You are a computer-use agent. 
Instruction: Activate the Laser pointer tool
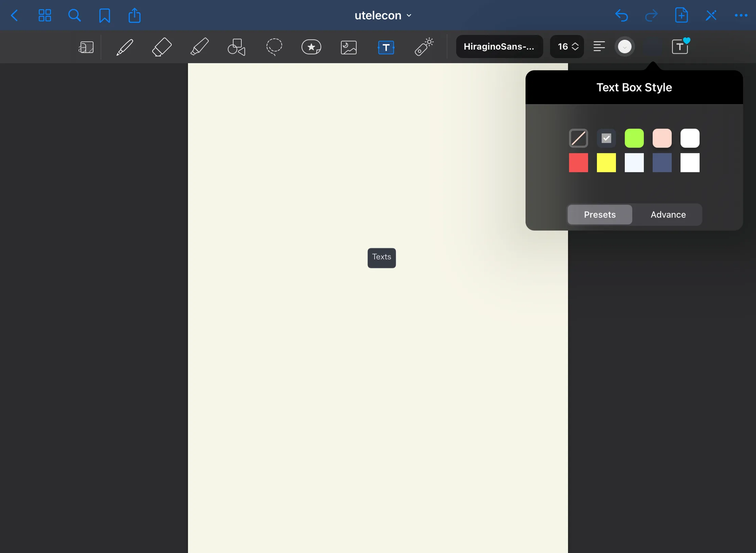[424, 47]
